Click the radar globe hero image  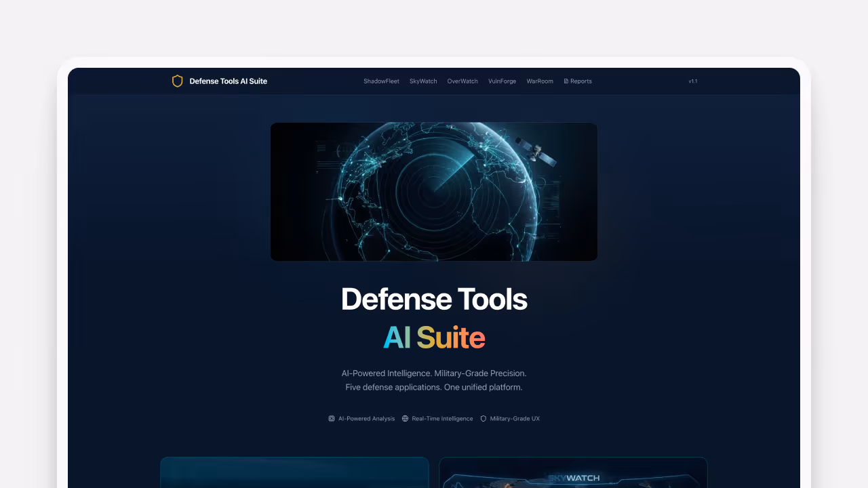pyautogui.click(x=434, y=191)
